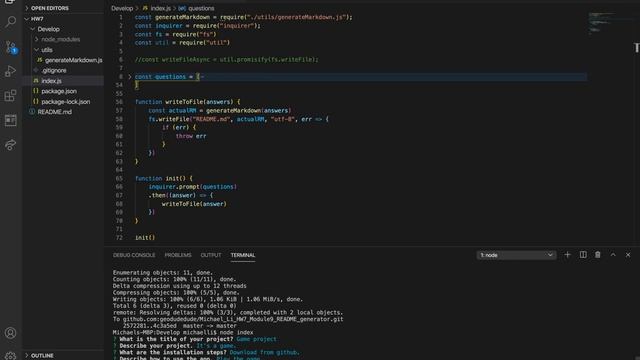Unfold the questions array on line 8
This screenshot has height=360, width=640.
(x=130, y=76)
